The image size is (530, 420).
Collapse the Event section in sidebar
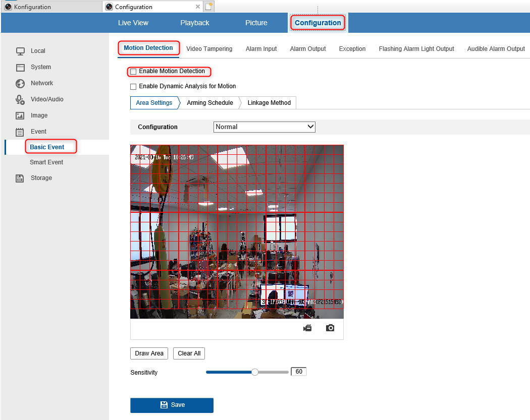pos(38,132)
